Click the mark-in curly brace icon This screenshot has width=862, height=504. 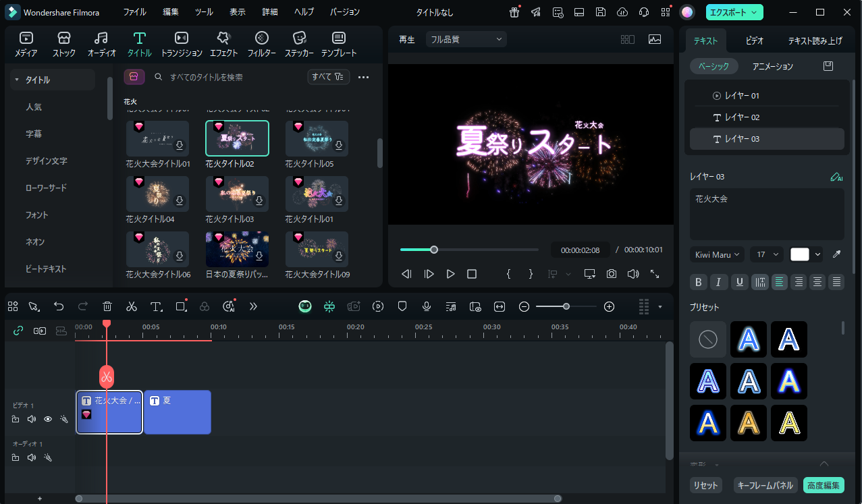tap(509, 274)
